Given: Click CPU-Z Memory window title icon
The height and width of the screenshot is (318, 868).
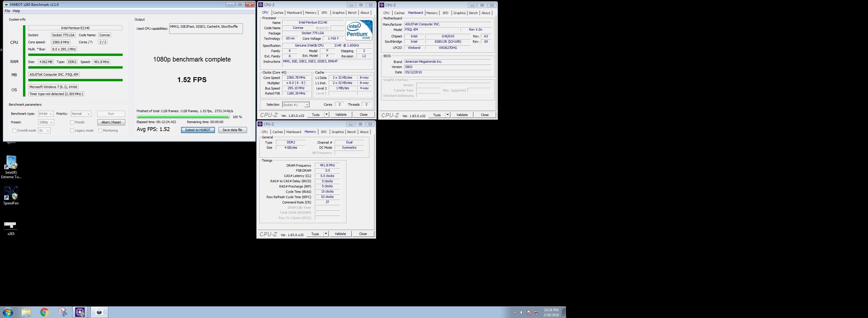Looking at the screenshot, I should click(x=260, y=124).
